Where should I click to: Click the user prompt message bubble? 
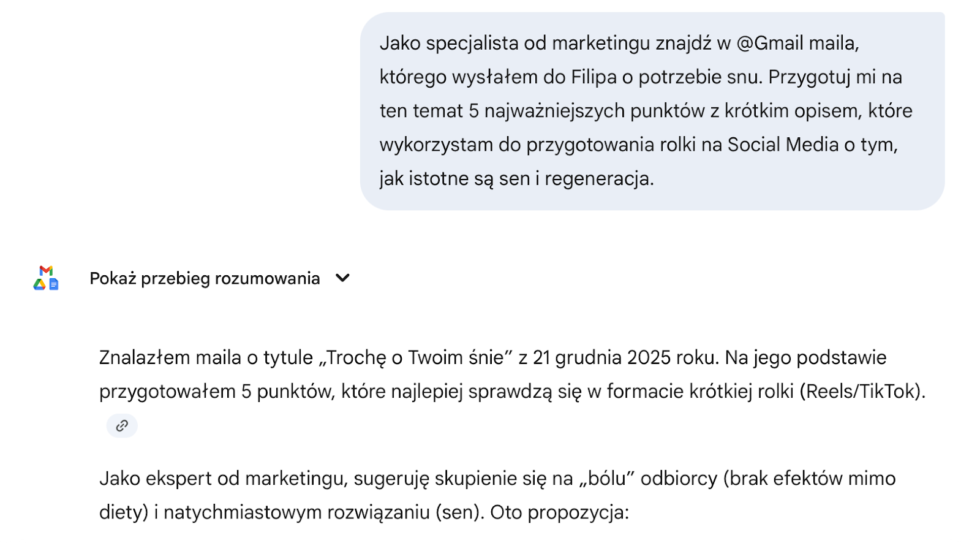click(652, 111)
